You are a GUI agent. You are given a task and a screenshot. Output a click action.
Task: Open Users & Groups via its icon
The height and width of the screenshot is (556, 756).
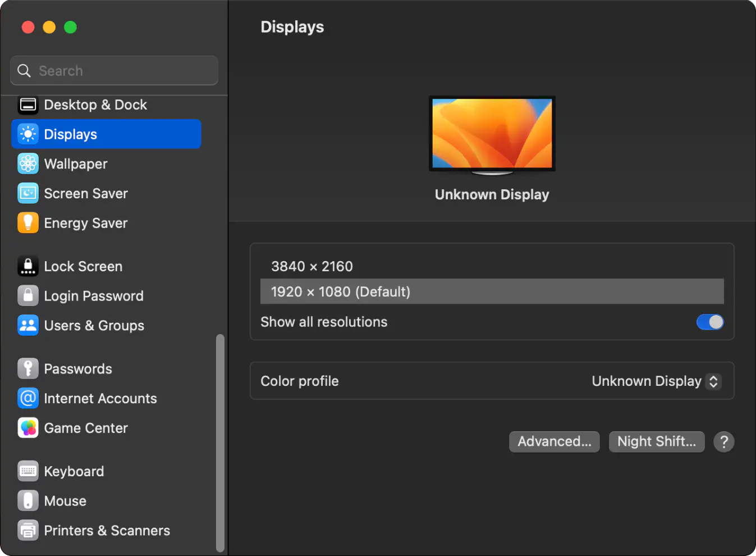28,325
